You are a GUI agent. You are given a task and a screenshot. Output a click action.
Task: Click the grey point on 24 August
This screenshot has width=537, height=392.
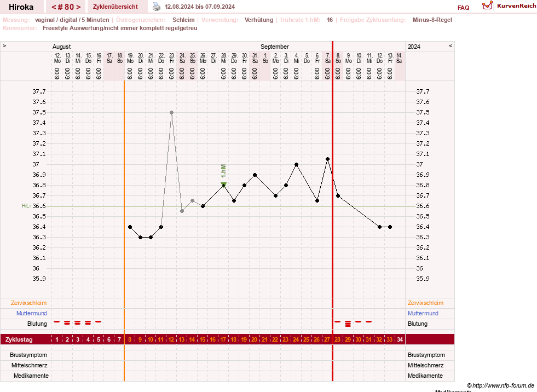[x=182, y=211]
